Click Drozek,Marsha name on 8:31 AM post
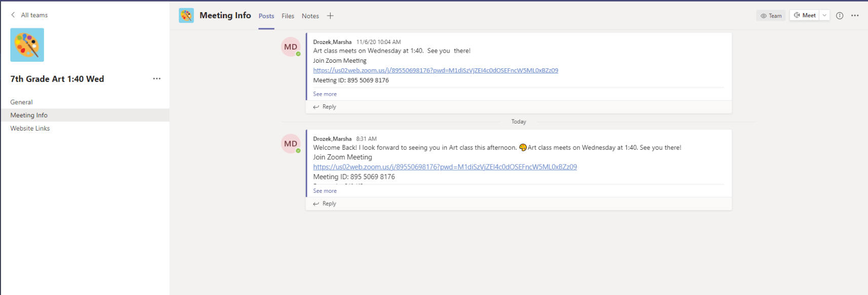This screenshot has height=295, width=868. [332, 139]
